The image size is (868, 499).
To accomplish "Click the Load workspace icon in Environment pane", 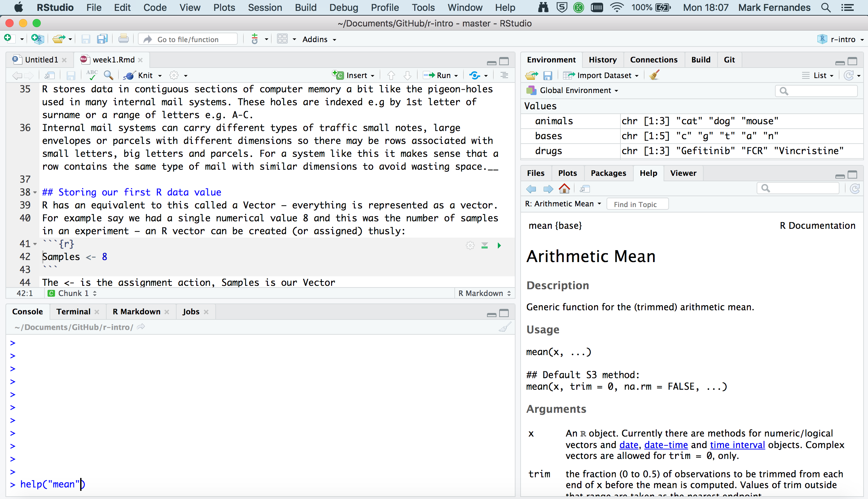I will pyautogui.click(x=532, y=75).
